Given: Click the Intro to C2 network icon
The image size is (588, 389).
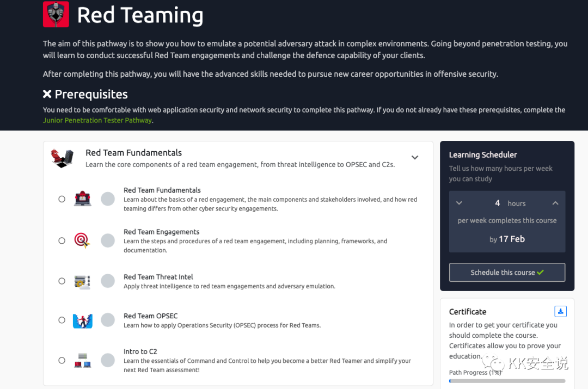Looking at the screenshot, I should tap(83, 360).
